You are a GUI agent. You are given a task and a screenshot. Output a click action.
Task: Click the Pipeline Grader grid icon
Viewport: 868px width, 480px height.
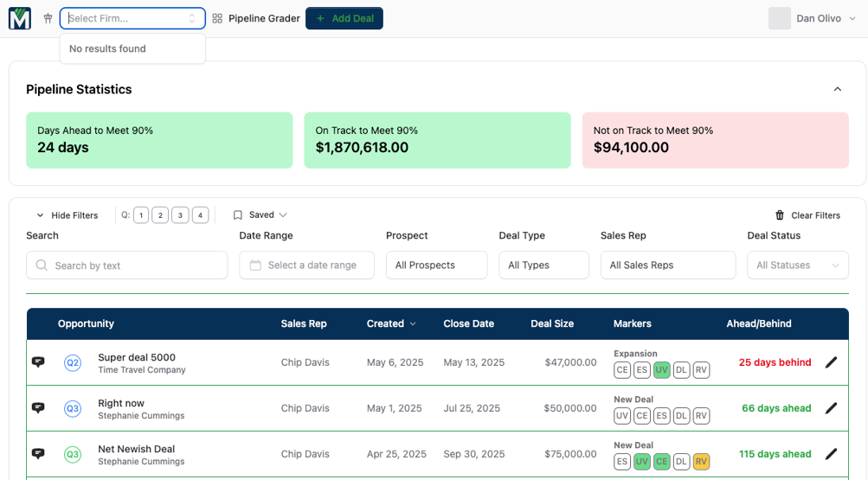[x=217, y=18]
